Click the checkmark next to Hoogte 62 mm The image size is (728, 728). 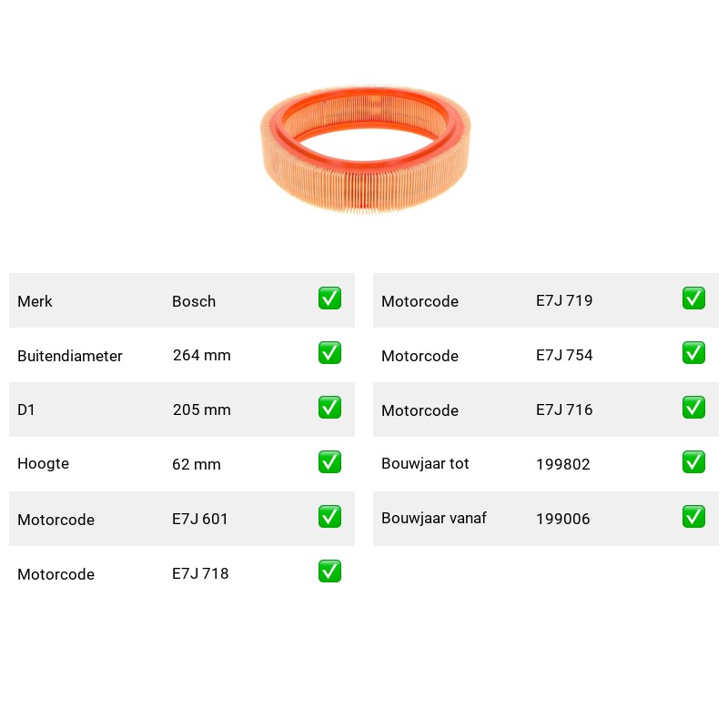pos(329,462)
